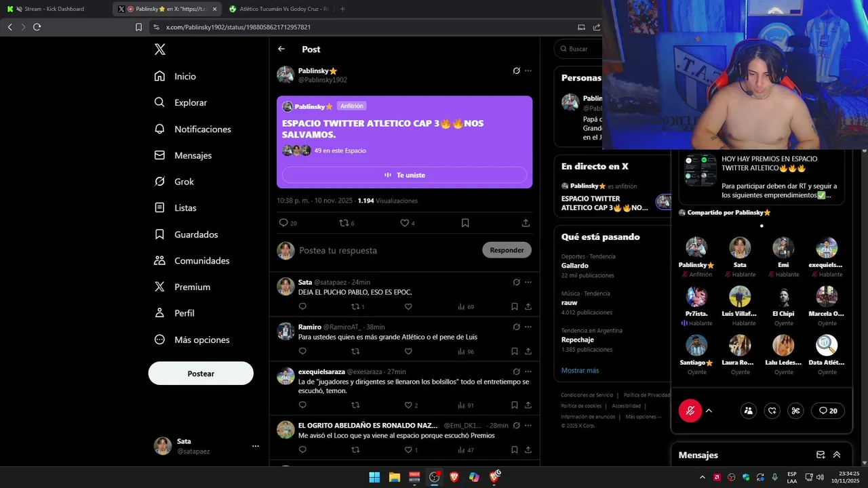The height and width of the screenshot is (488, 868).
Task: Click the Postear button
Action: (201, 373)
